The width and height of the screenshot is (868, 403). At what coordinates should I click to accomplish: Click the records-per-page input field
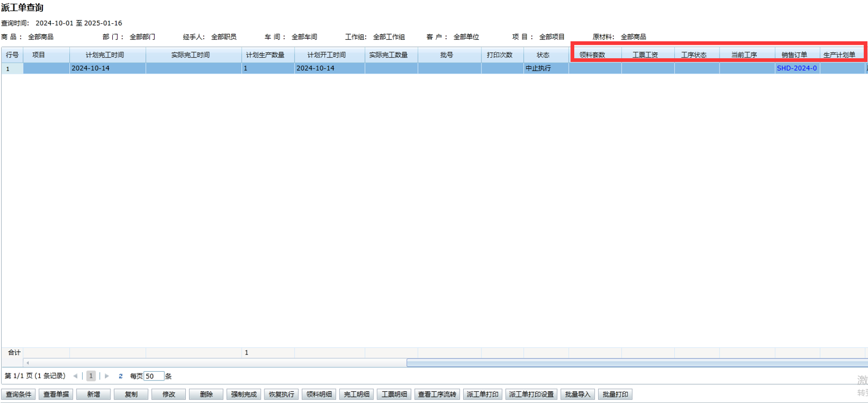click(x=153, y=376)
